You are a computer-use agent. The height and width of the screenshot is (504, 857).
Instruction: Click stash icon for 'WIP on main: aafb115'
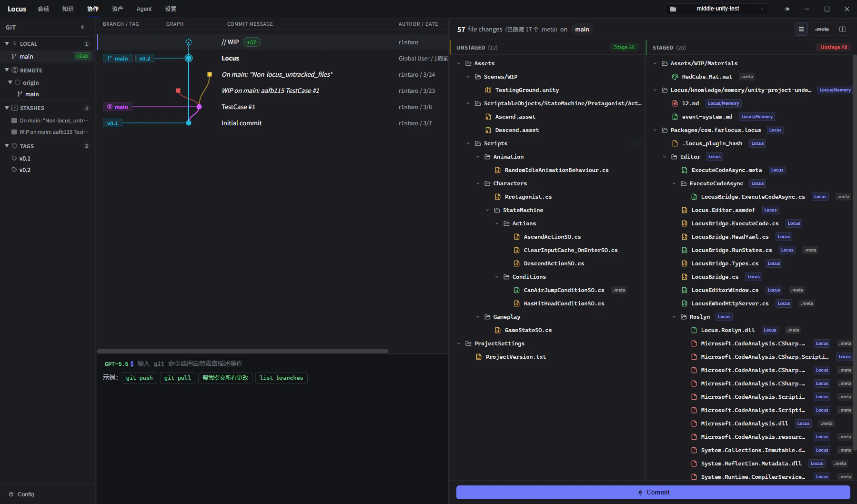(14, 132)
